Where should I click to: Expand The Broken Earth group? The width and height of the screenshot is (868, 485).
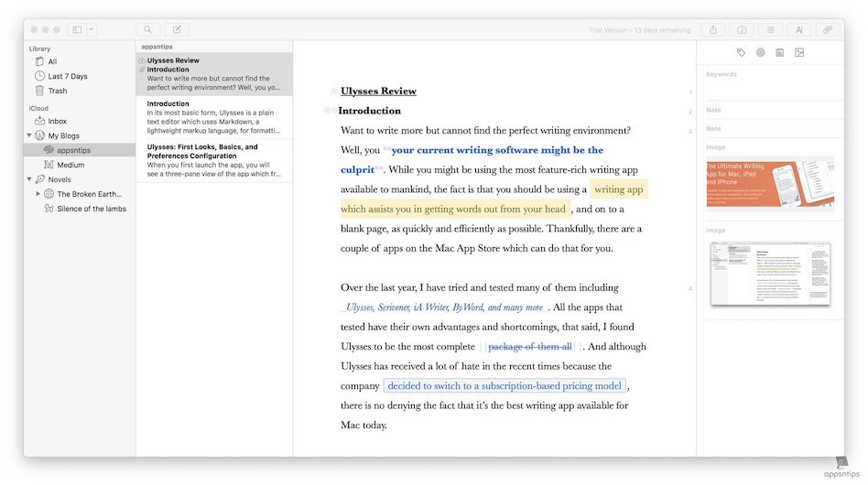[x=38, y=194]
